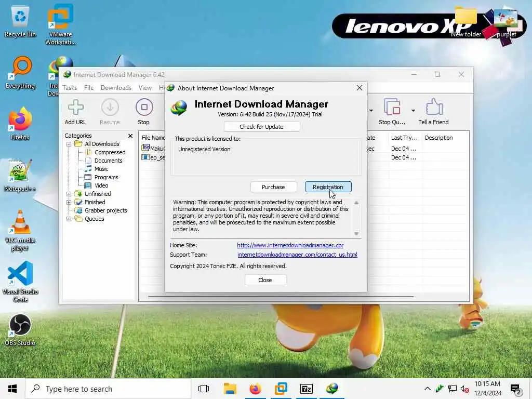Open VLC media player desktop icon

click(x=20, y=231)
